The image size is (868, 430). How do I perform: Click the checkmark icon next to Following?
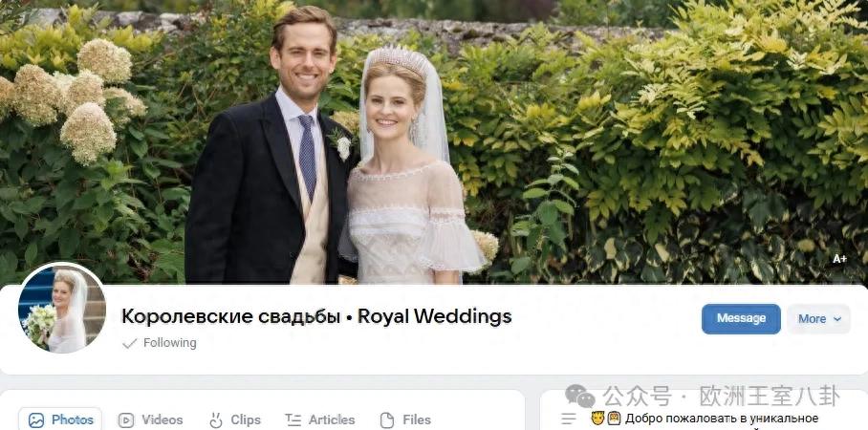click(x=130, y=344)
